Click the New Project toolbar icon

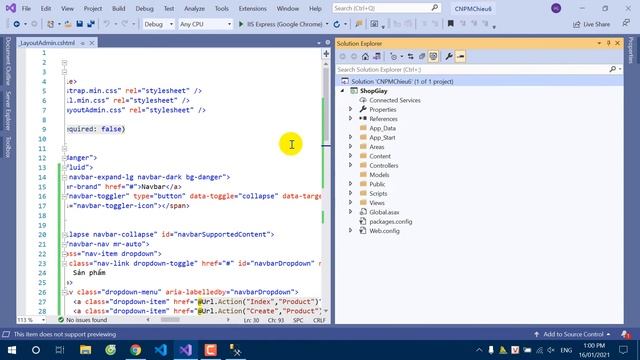tap(51, 24)
